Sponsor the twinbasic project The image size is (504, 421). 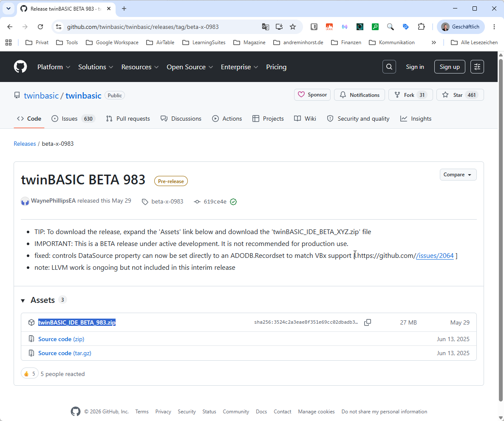(x=312, y=95)
